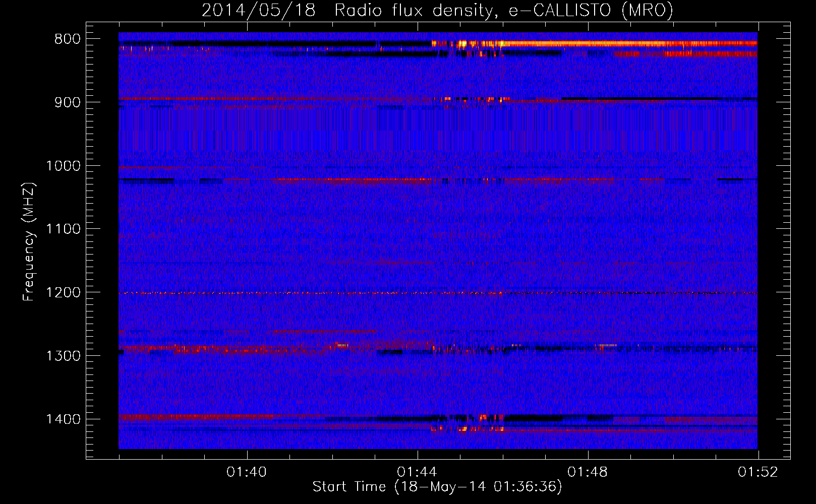This screenshot has height=504, width=816.
Task: Click the '01:44' time tick label
Action: (417, 472)
